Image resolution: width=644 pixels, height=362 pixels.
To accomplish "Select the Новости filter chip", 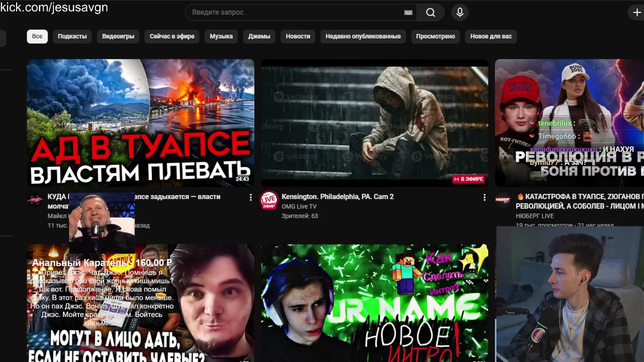I will (298, 36).
